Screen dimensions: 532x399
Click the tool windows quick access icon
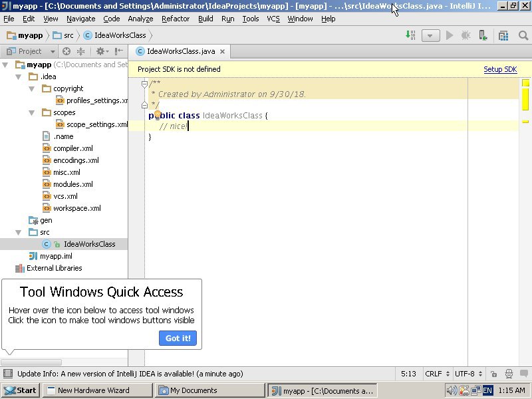[8, 374]
